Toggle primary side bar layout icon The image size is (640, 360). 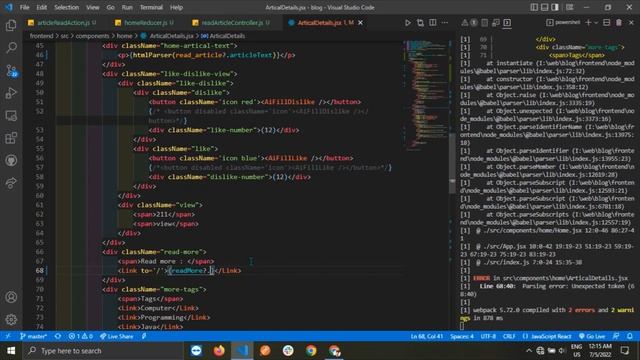coord(534,7)
